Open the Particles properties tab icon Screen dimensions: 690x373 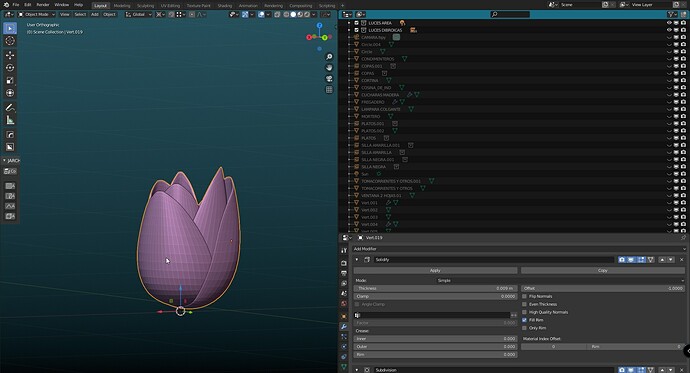pyautogui.click(x=344, y=337)
